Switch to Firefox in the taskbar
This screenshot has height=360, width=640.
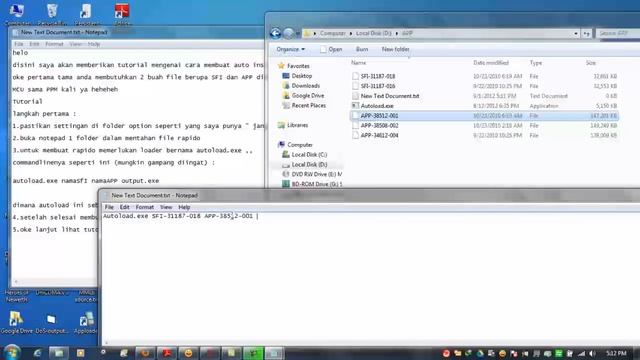tap(145, 353)
